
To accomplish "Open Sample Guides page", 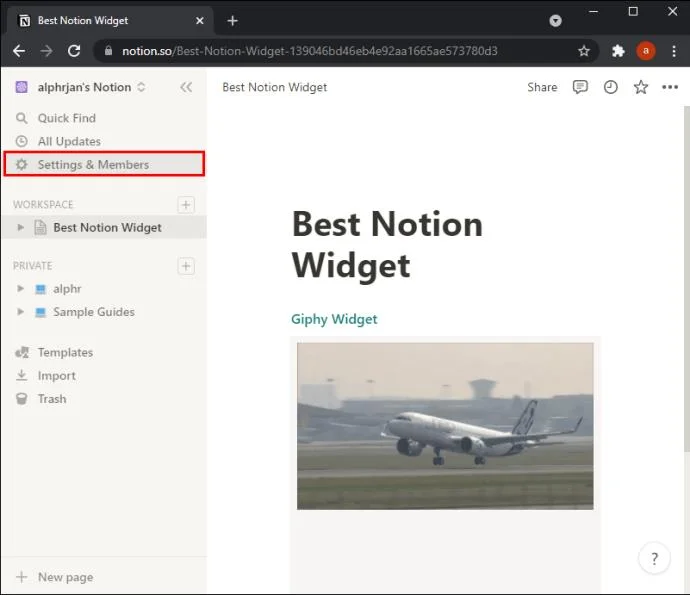I will coord(104,312).
